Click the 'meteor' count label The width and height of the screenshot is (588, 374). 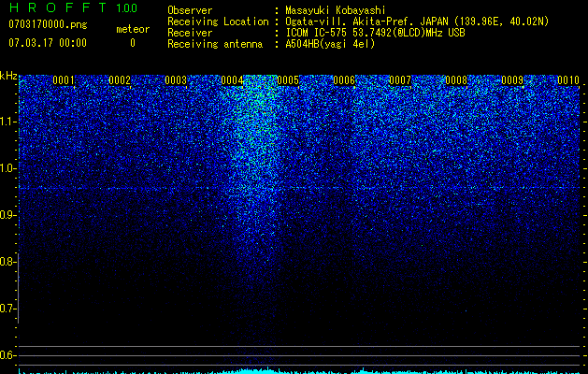point(133,29)
